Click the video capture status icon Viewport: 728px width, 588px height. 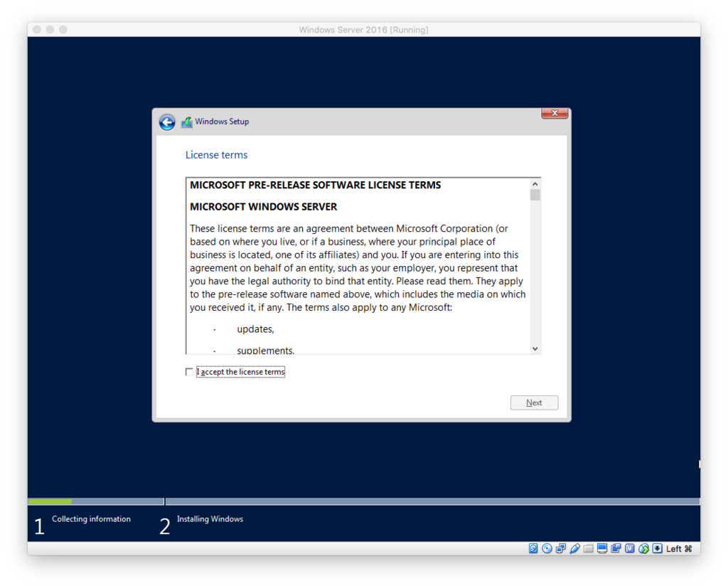tap(616, 548)
